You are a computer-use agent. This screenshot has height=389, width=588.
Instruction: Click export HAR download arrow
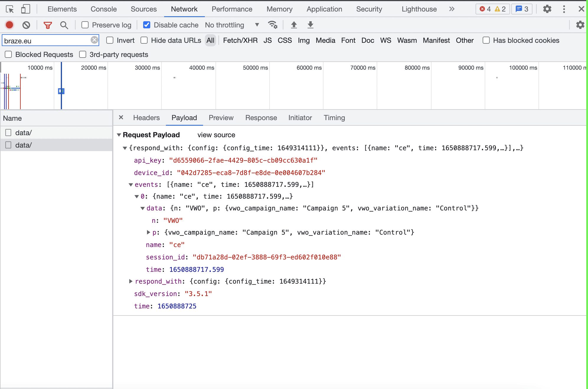click(x=310, y=25)
